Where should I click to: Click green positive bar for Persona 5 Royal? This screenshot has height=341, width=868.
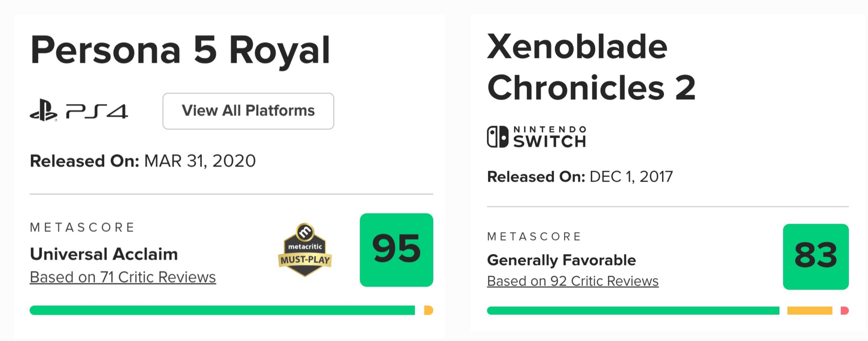click(x=222, y=310)
